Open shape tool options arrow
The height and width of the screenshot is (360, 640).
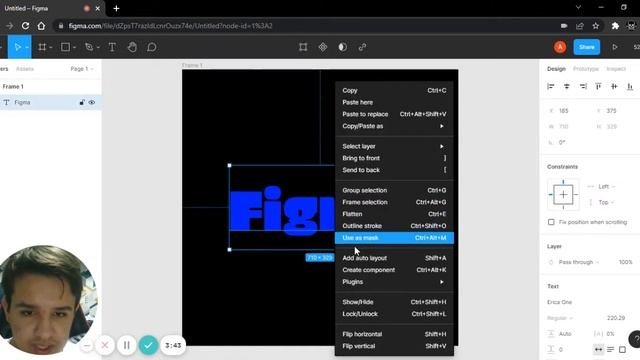click(x=74, y=48)
